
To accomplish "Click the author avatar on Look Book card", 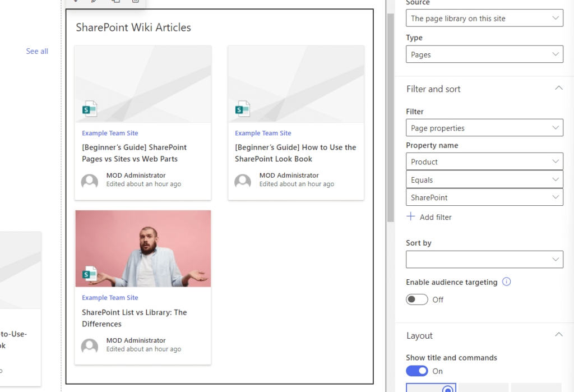I will [x=243, y=181].
